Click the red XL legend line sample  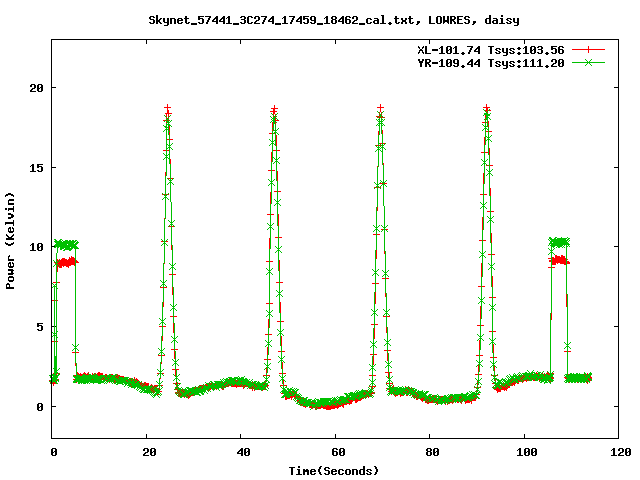[588, 50]
